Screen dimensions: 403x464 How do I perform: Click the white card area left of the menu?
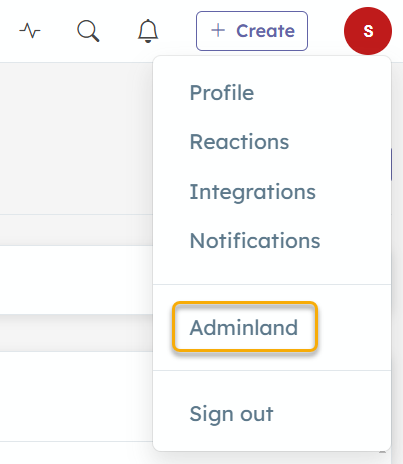click(x=76, y=280)
